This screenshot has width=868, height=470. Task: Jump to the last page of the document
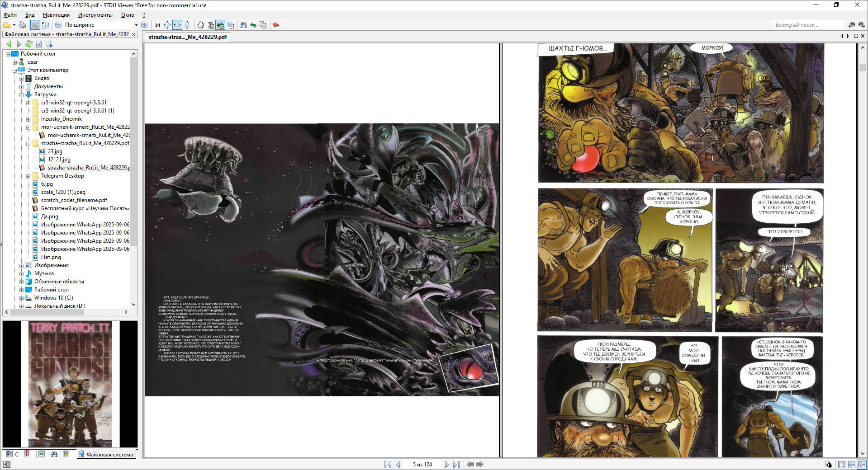pos(456,465)
